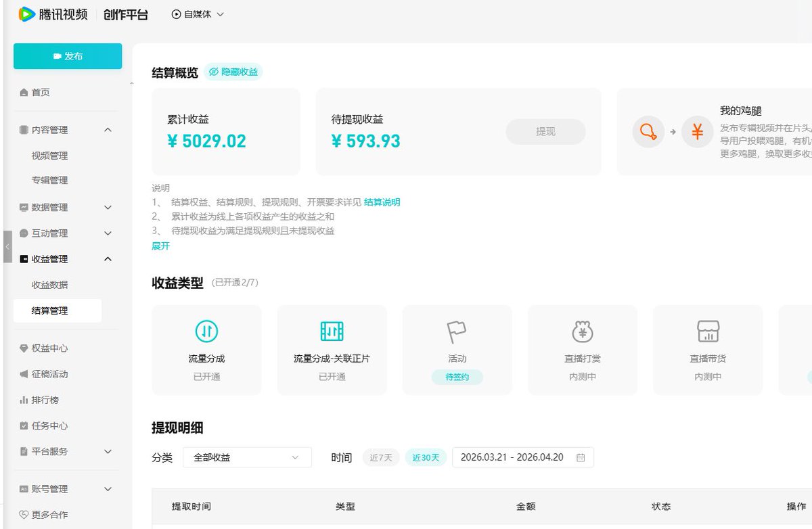Click the 账号管理 ID card icon
Viewport: 812px width, 529px height.
click(24, 489)
